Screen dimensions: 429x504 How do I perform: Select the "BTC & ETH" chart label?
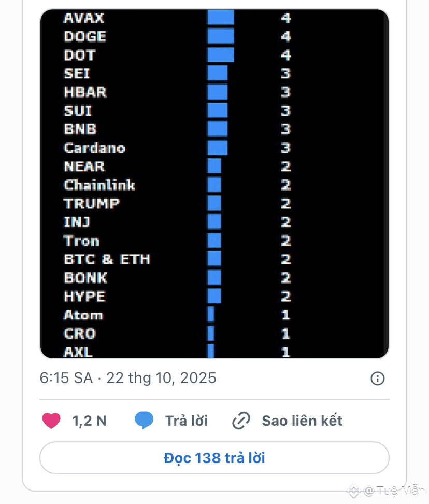tap(107, 259)
